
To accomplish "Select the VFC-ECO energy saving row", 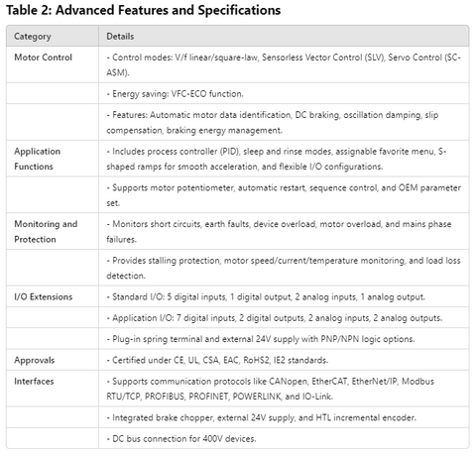I will coord(284,94).
